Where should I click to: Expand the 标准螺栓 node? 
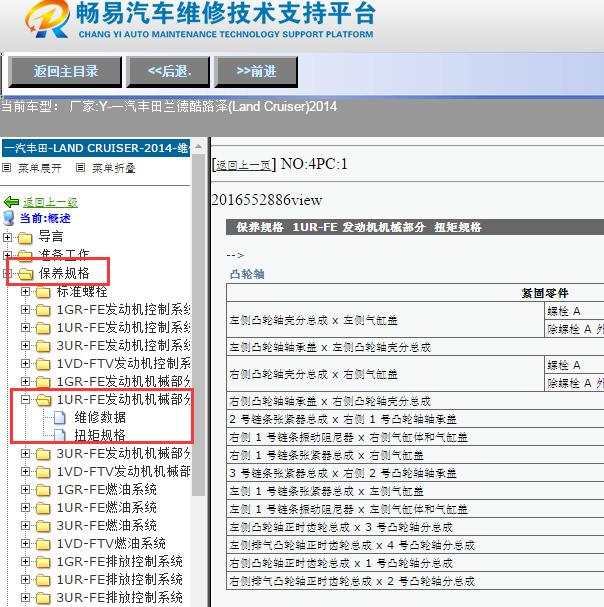click(x=26, y=291)
